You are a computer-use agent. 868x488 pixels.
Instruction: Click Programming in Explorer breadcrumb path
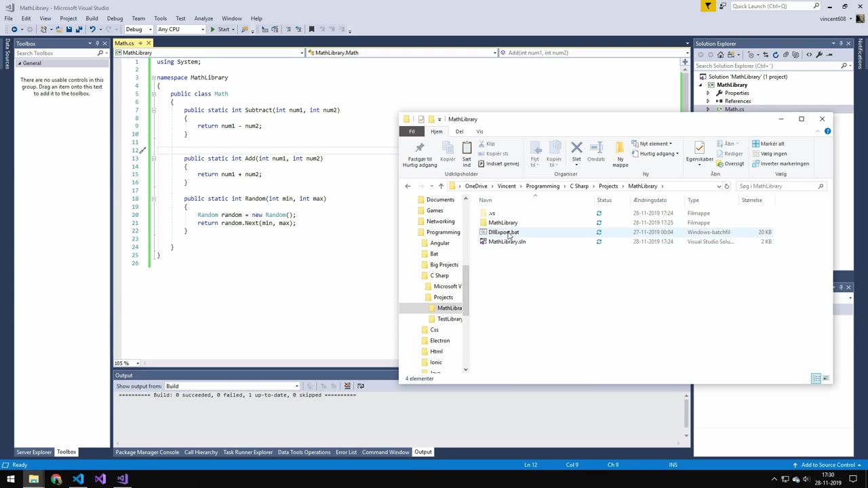[x=542, y=186]
